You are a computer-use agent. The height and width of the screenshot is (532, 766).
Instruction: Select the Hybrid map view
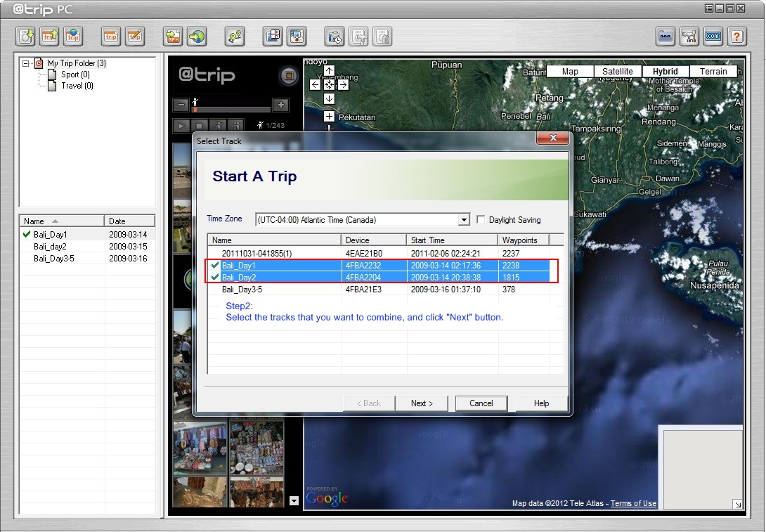(666, 71)
